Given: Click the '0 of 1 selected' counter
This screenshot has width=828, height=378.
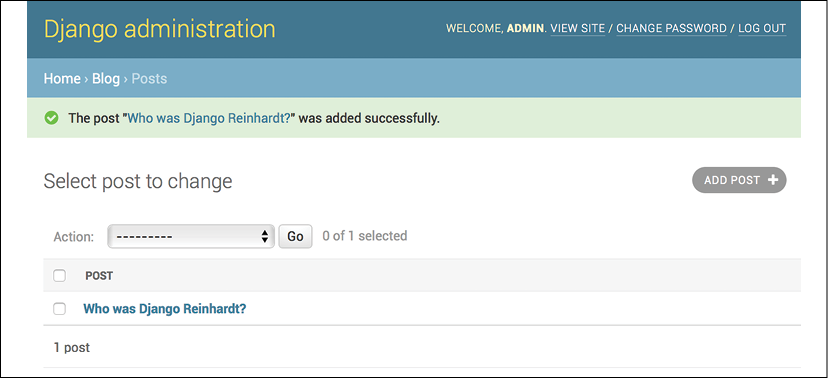Looking at the screenshot, I should 365,235.
